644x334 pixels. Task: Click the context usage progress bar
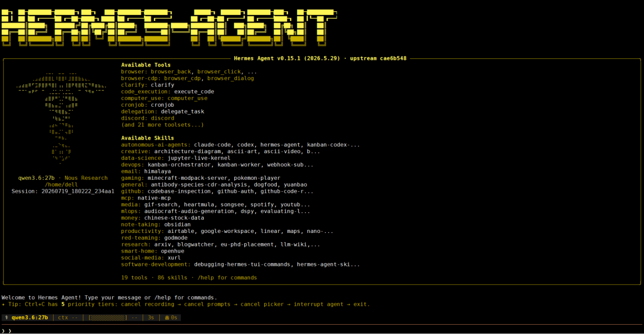[108, 317]
